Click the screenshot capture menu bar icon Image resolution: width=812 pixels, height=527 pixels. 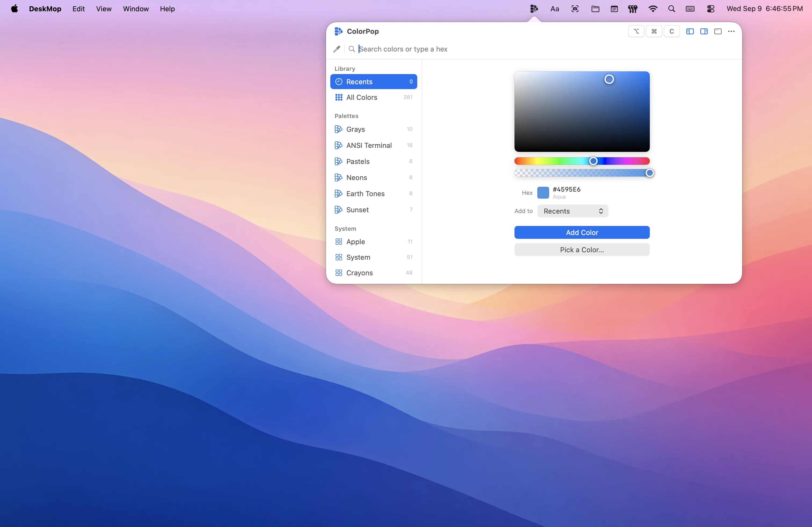pyautogui.click(x=575, y=9)
